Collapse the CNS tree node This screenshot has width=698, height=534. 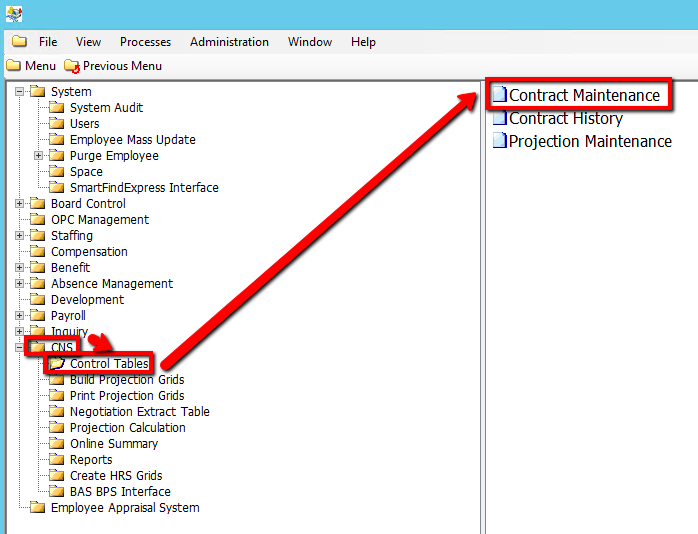click(20, 348)
